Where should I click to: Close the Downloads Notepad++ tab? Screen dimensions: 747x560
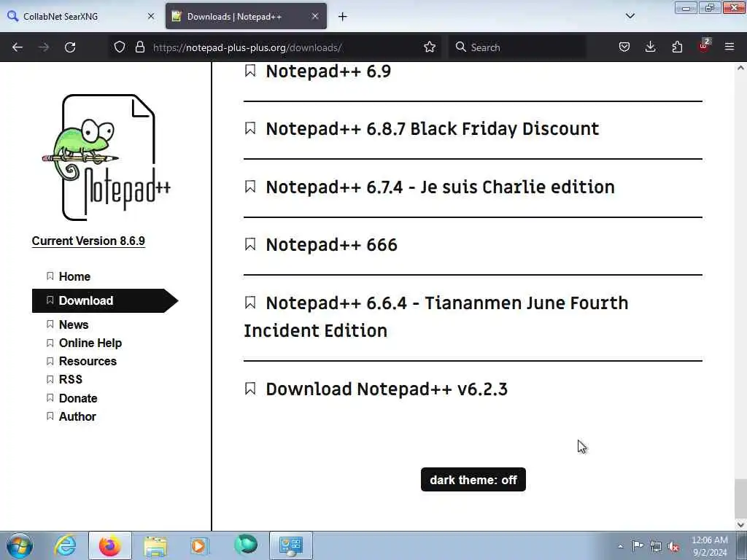[315, 16]
